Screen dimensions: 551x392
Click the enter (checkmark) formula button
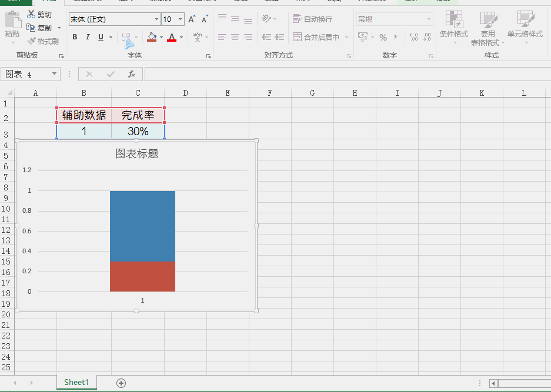point(111,74)
